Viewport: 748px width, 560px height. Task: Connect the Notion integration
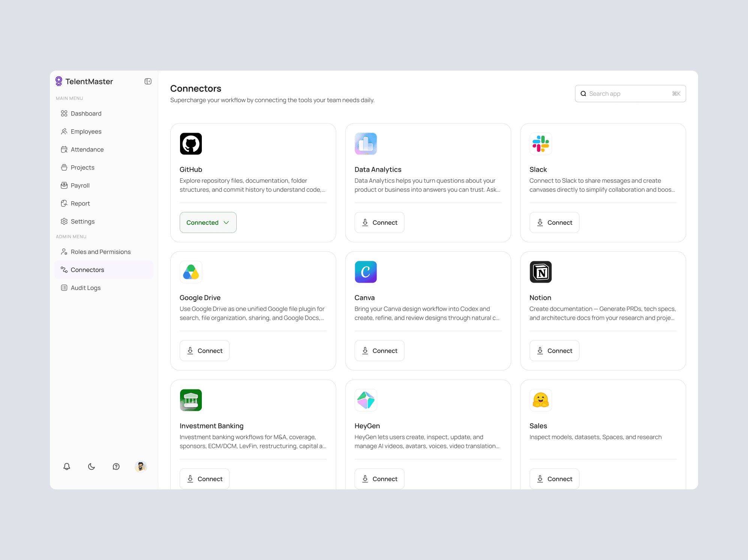(x=554, y=350)
